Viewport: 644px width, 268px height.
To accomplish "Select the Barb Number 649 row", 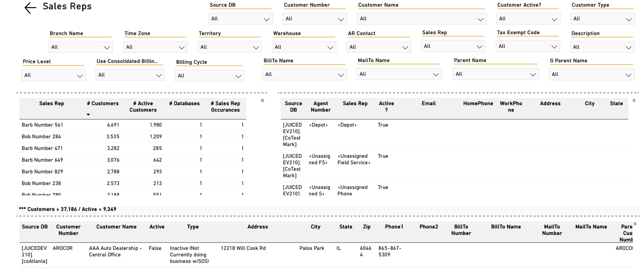I will pos(133,160).
